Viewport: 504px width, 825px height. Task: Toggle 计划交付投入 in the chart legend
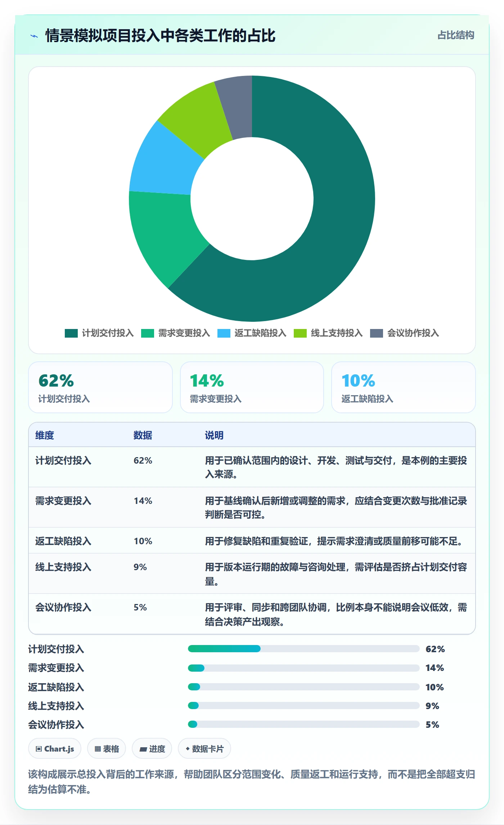point(99,333)
